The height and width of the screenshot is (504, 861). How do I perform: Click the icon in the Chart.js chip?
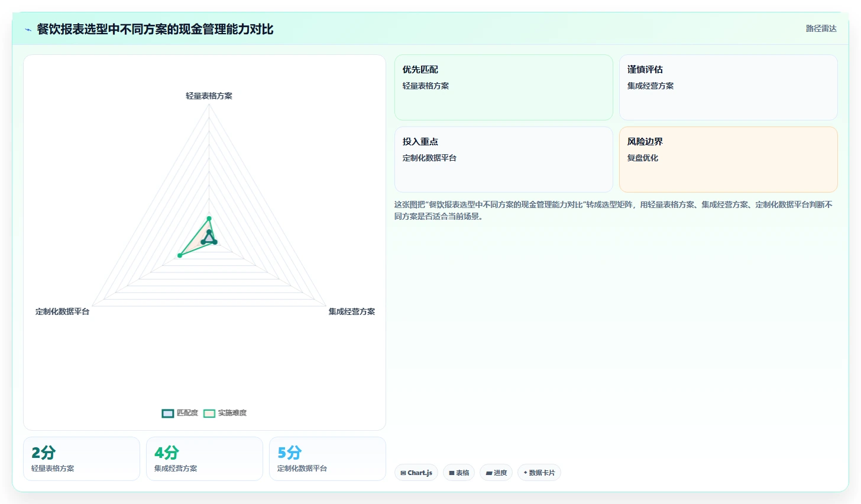[x=403, y=473]
